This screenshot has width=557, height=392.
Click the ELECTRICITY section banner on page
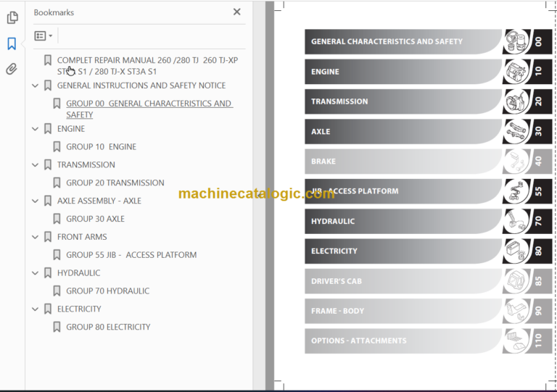click(403, 251)
